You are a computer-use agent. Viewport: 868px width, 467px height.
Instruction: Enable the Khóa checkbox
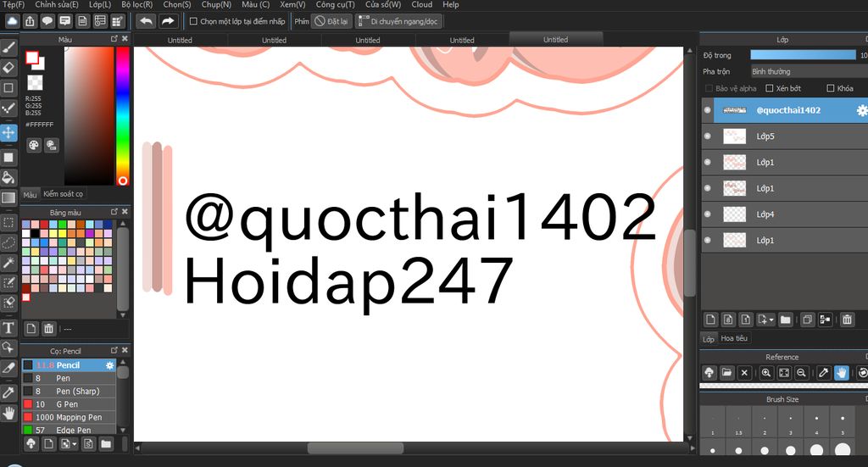pos(831,88)
